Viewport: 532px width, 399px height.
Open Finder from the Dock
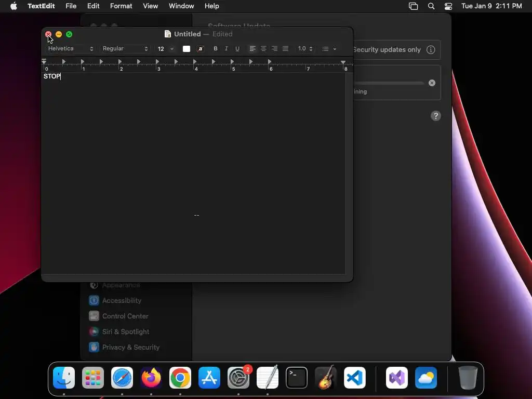64,378
